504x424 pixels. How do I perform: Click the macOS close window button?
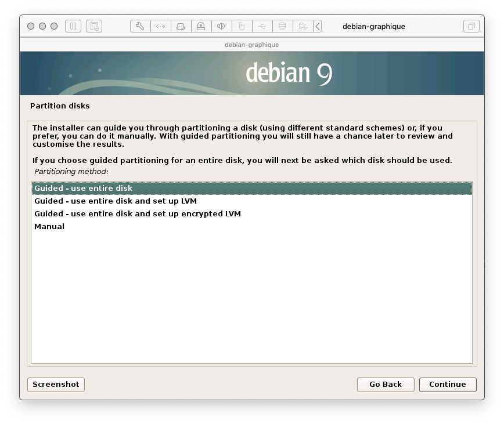[x=31, y=26]
